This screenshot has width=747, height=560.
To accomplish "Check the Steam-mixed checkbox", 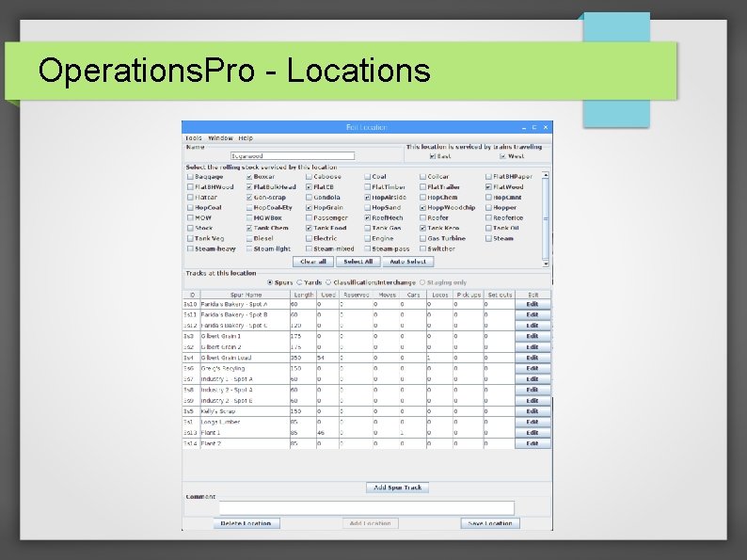I will (x=309, y=248).
